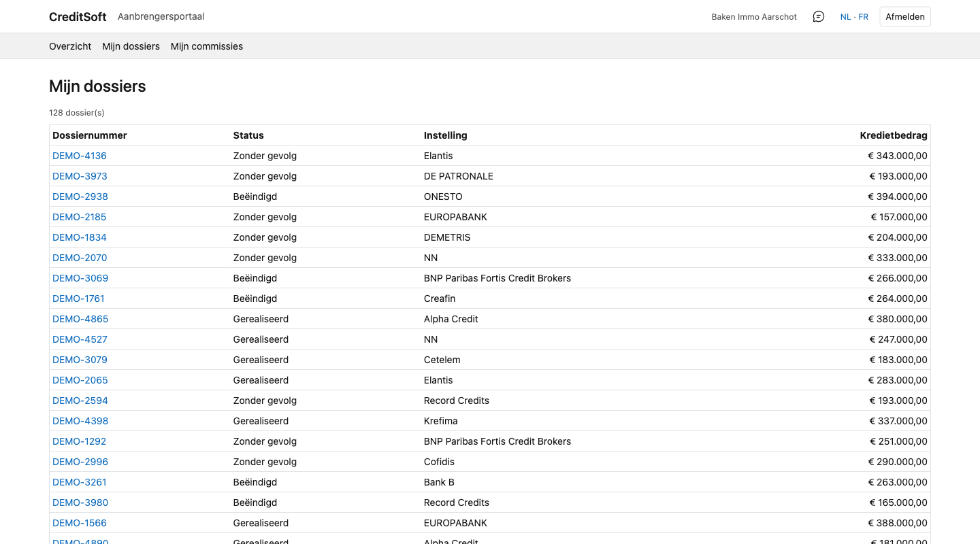Switch the portal language to NL
Viewport: 980px width, 544px height.
point(845,17)
